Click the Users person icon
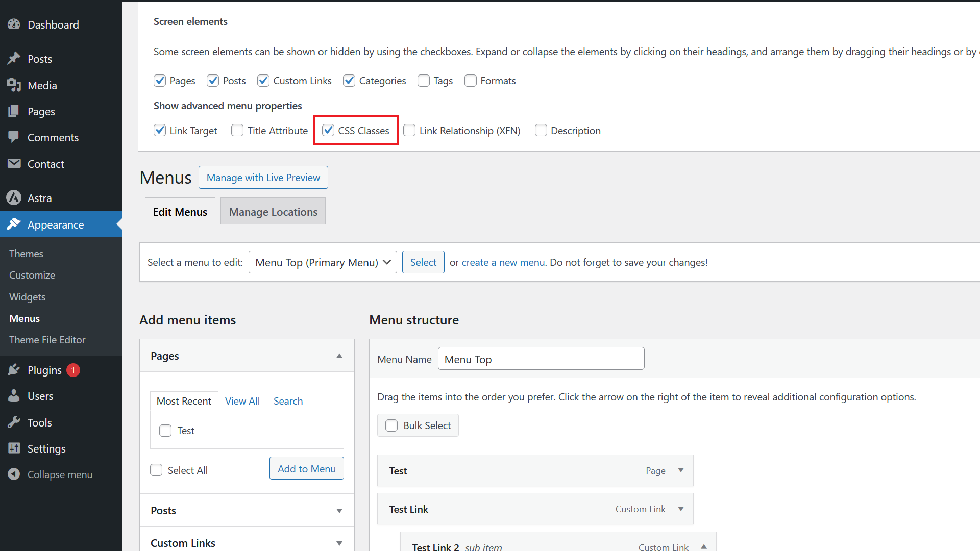The image size is (980, 551). click(x=14, y=396)
